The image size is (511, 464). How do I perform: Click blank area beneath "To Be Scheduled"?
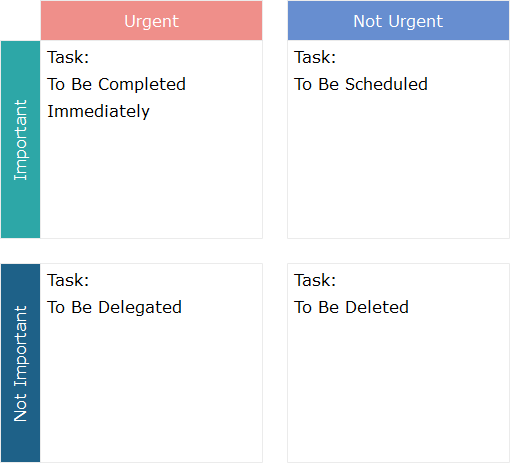[x=398, y=167]
